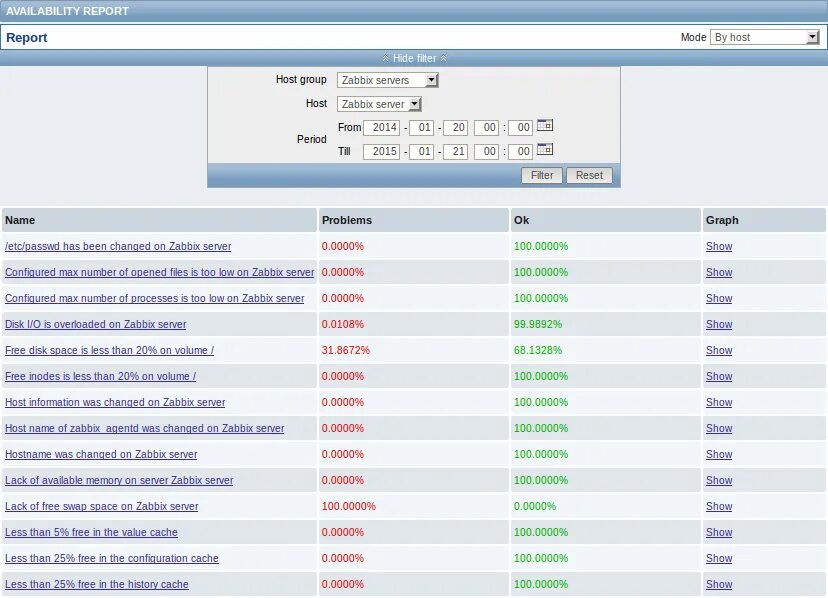Show graph for configuration cache trigger

719,558
